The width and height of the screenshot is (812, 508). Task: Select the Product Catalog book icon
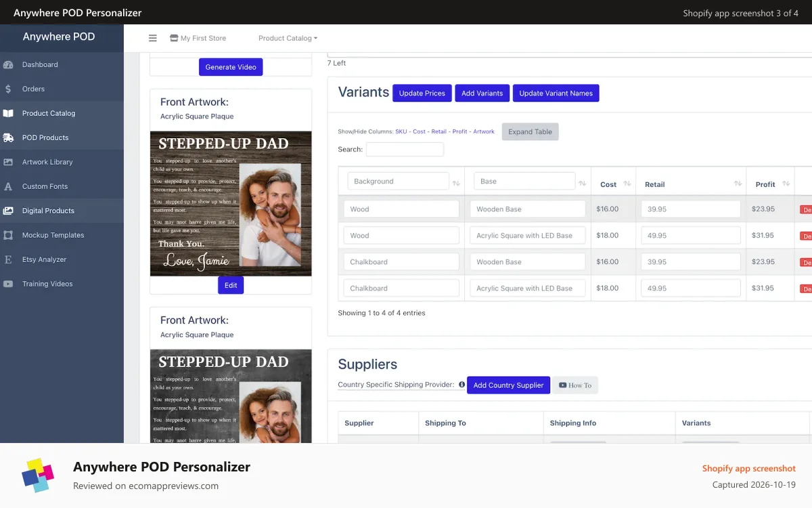pyautogui.click(x=8, y=114)
